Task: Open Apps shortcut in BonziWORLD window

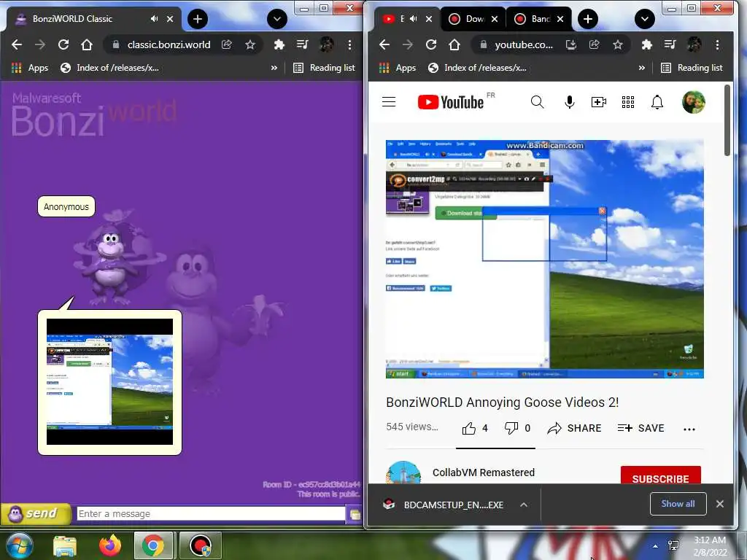Action: (x=30, y=68)
